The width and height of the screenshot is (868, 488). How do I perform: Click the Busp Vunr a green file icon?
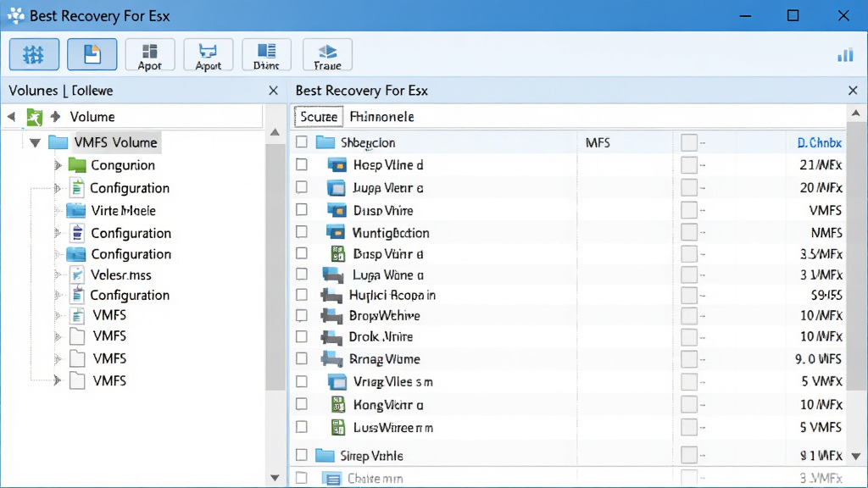[x=337, y=253]
